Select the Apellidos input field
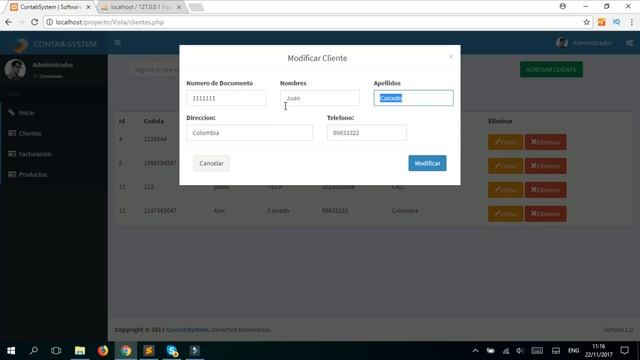This screenshot has width=640, height=360. [413, 98]
